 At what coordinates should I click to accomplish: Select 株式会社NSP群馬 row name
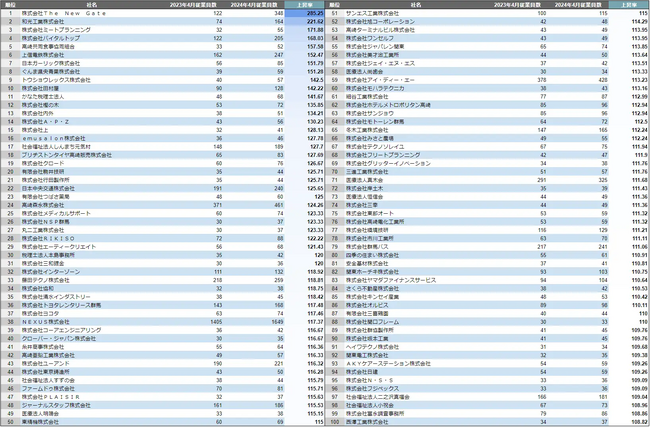(46, 221)
